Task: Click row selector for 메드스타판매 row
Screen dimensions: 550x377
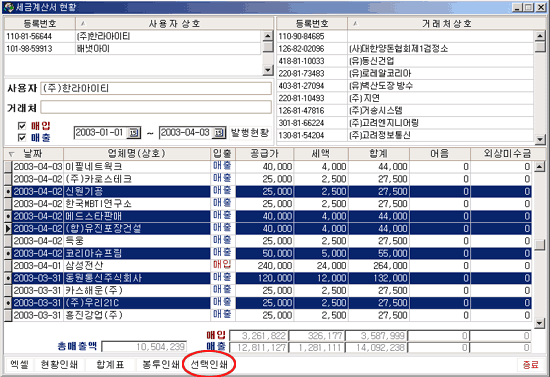Action: pyautogui.click(x=8, y=216)
